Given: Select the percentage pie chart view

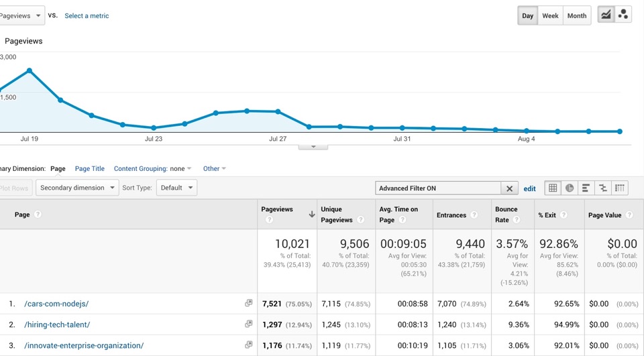Looking at the screenshot, I should click(x=570, y=188).
